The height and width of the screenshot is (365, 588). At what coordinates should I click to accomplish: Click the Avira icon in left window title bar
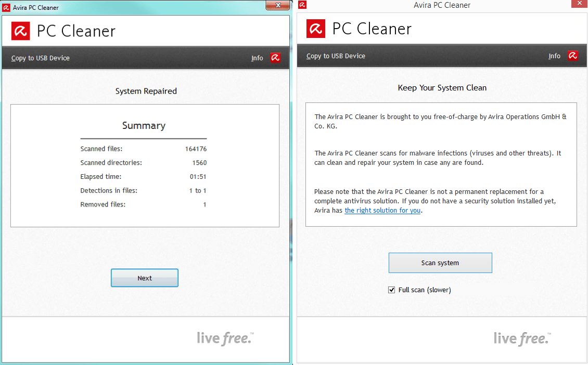click(5, 7)
